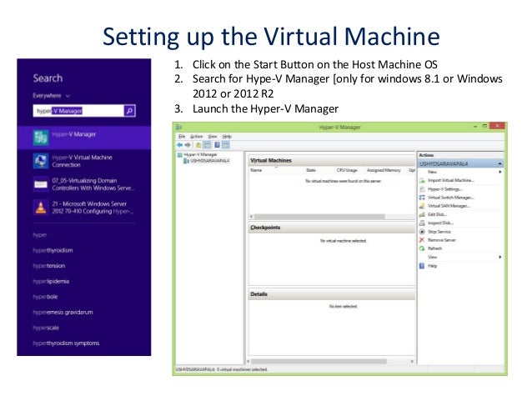This screenshot has height=411, width=532.
Task: Open Virtual Switch Manager action
Action: [x=450, y=198]
